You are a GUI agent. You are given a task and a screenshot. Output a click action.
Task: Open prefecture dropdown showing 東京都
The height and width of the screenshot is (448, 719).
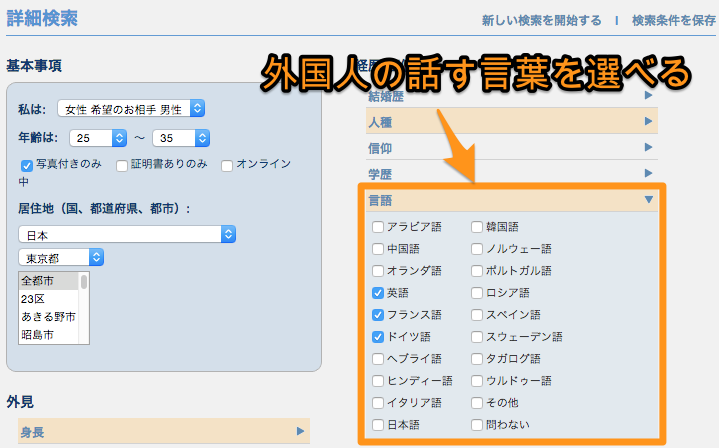coord(61,257)
